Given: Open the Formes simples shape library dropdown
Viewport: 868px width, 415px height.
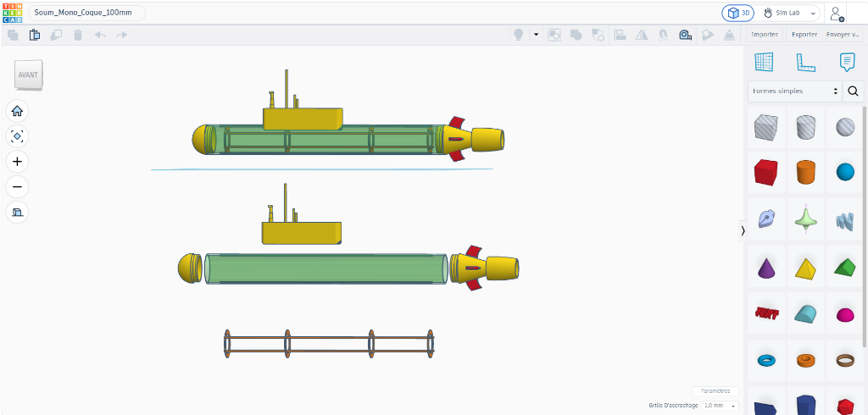Looking at the screenshot, I should point(795,91).
